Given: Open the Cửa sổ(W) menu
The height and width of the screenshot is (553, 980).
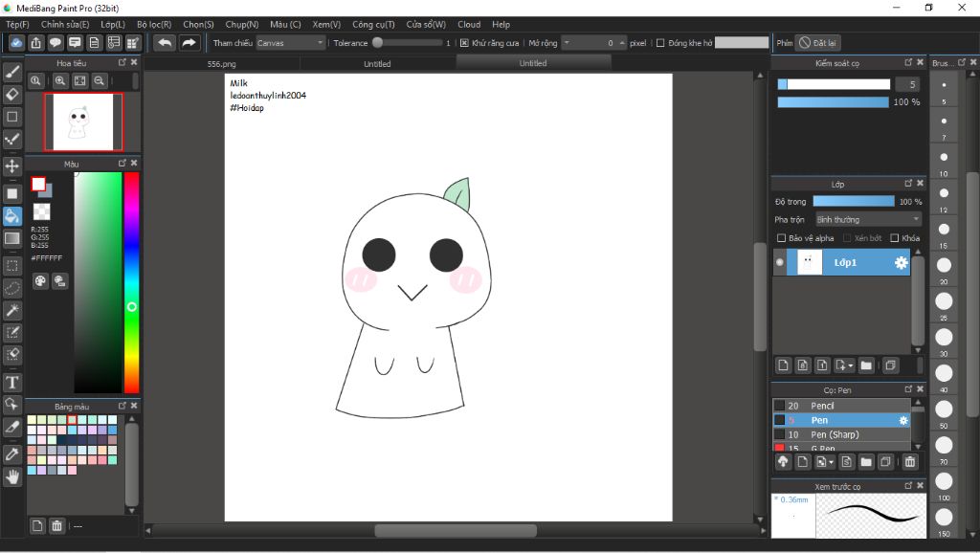Looking at the screenshot, I should 426,24.
